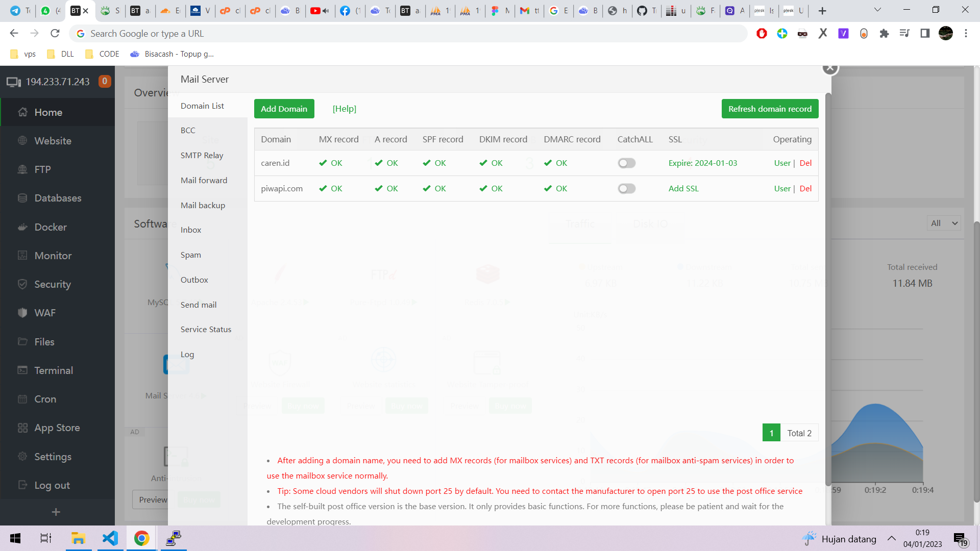Open the Service Status tab
Image resolution: width=980 pixels, height=551 pixels.
(206, 330)
